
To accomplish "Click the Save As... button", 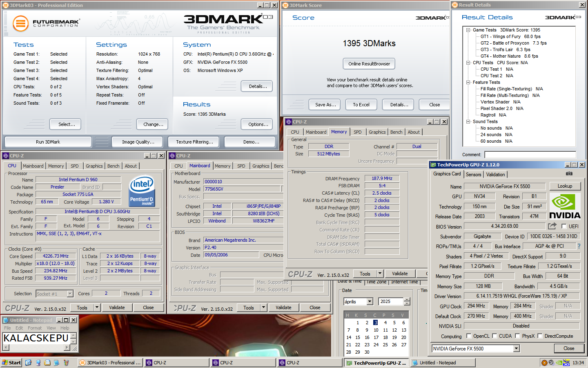I will click(x=325, y=105).
